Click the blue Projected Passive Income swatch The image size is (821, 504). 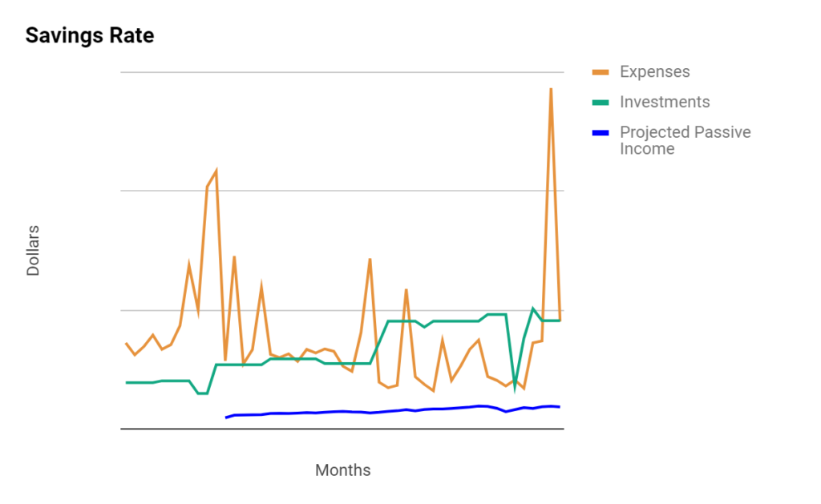point(600,133)
